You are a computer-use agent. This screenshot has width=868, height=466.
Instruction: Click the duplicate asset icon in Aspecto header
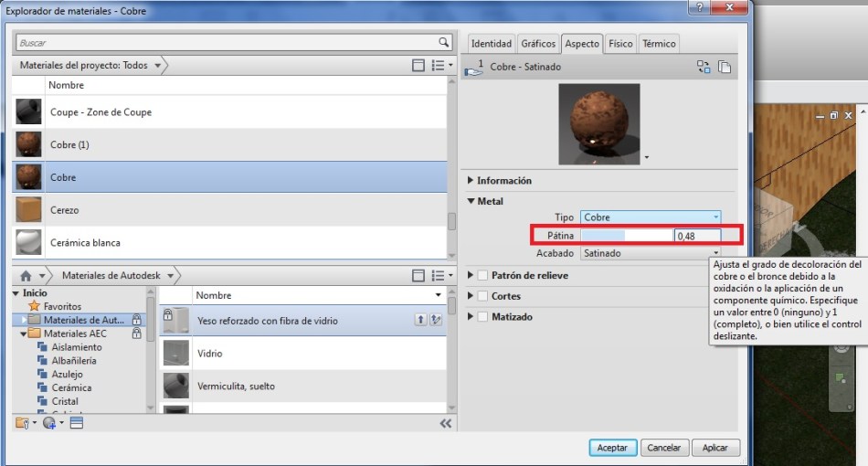coord(724,67)
